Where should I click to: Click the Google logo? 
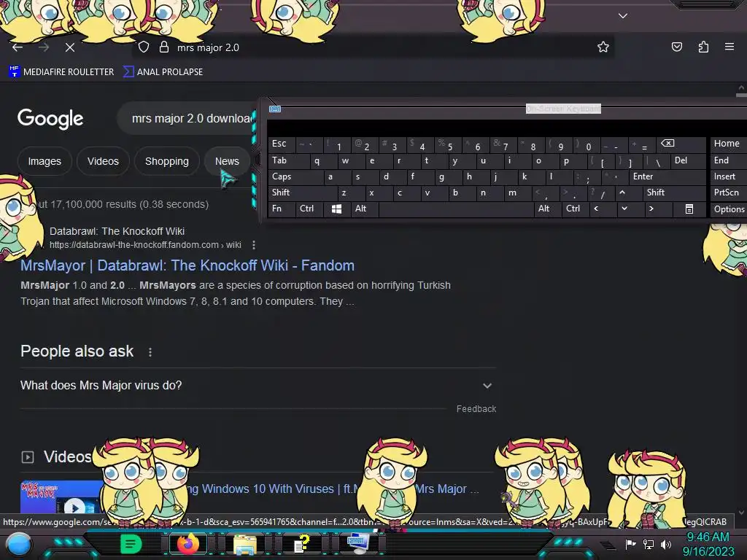[x=50, y=119]
